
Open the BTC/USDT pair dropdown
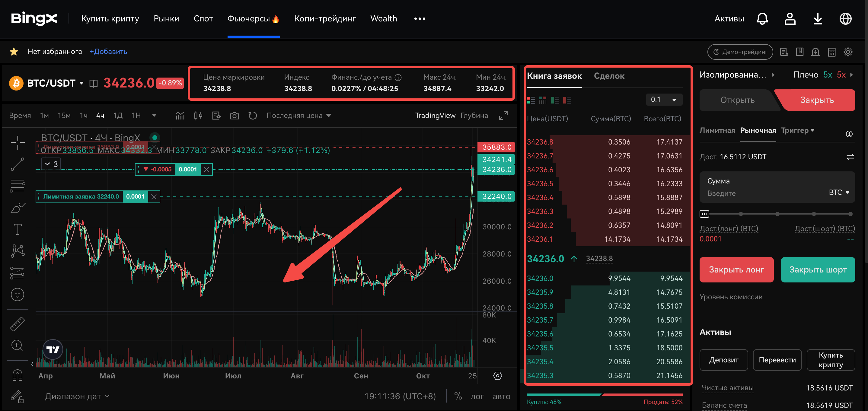(81, 83)
